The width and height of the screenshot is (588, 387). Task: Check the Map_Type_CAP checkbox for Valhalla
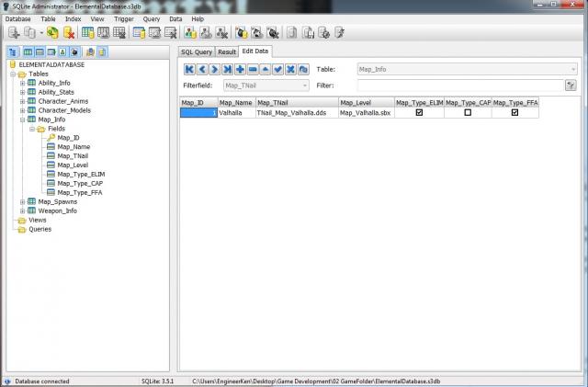(468, 113)
